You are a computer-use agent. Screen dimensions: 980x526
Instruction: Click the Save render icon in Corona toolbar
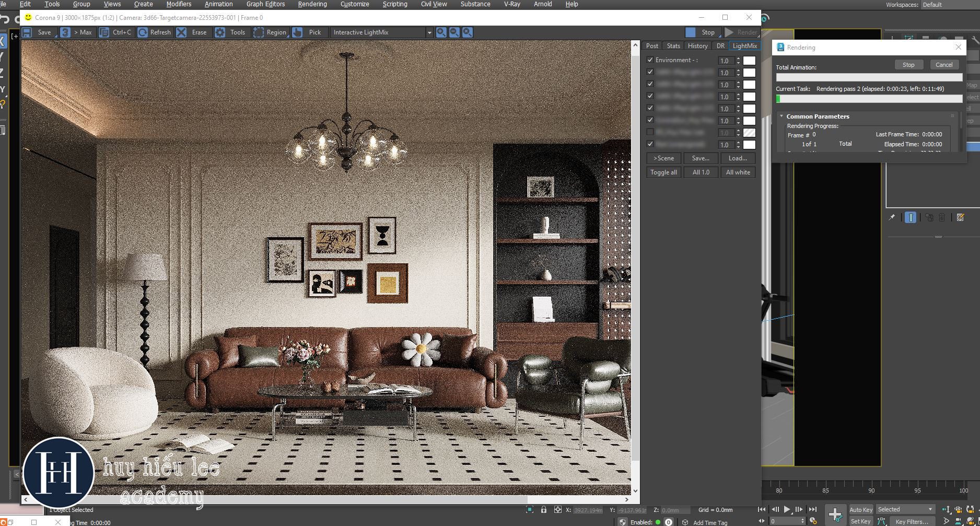tap(27, 32)
